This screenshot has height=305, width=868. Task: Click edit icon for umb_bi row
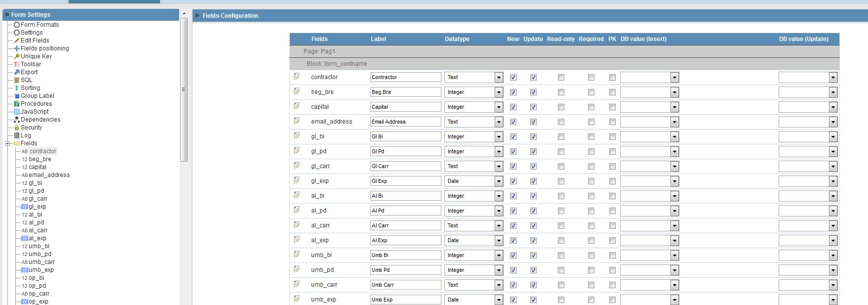tap(297, 255)
